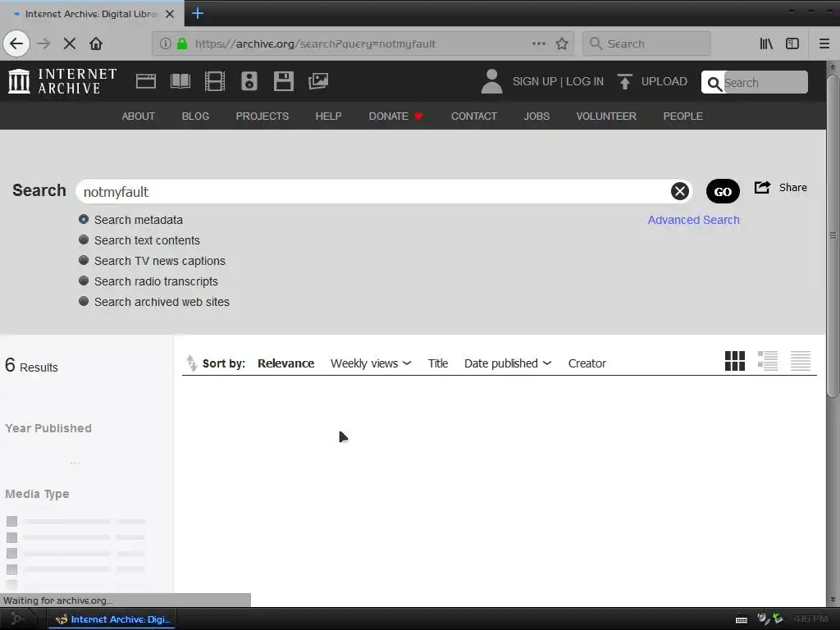This screenshot has height=630, width=840.
Task: Select the Search TV news captions option
Action: coord(84,260)
